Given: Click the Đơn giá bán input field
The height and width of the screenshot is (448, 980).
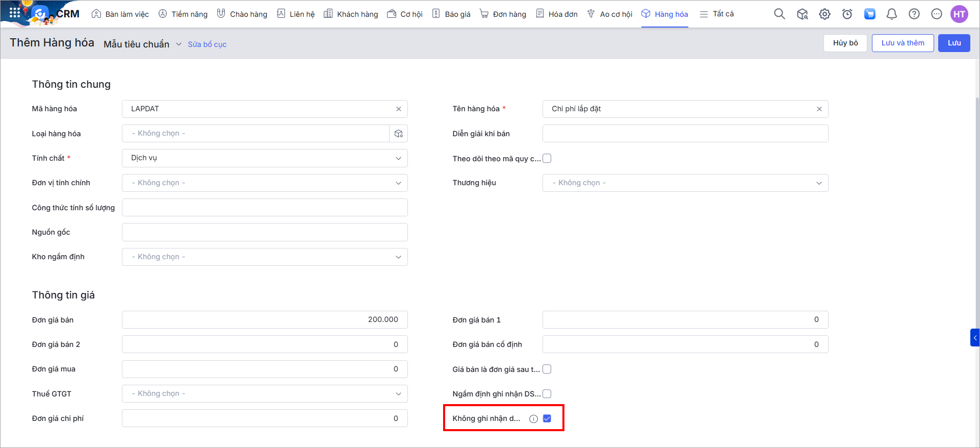Looking at the screenshot, I should (265, 320).
